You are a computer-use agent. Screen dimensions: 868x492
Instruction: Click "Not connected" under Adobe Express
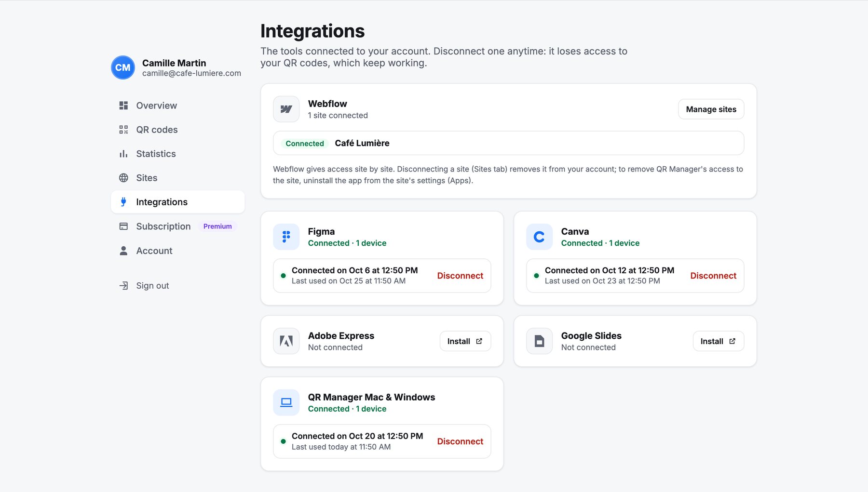[x=335, y=347]
